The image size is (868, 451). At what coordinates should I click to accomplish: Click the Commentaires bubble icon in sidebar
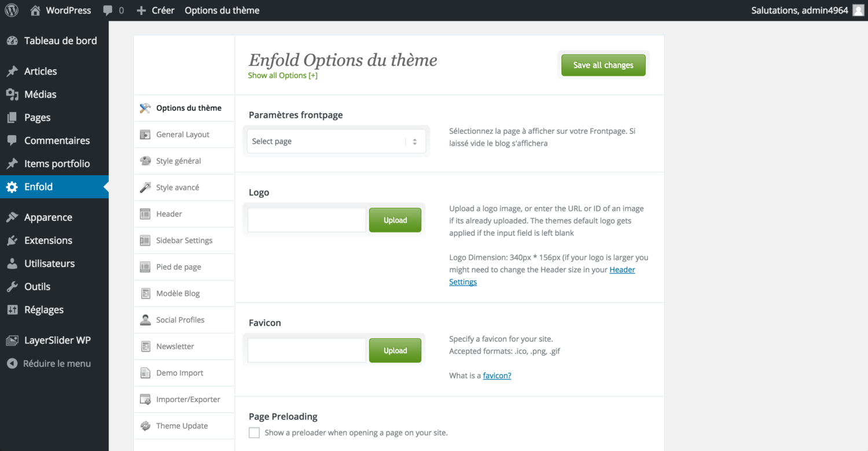click(x=12, y=141)
